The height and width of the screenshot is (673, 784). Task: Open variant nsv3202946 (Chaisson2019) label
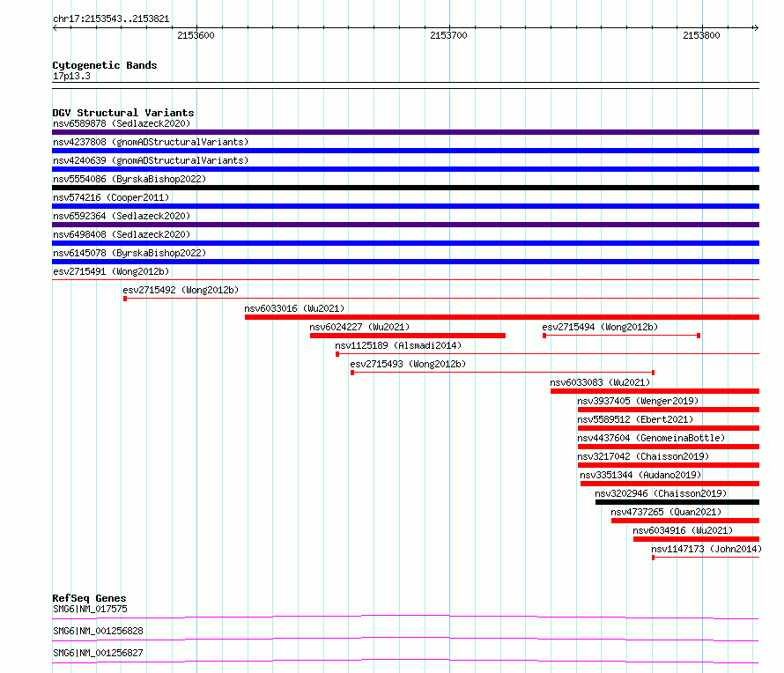pyautogui.click(x=661, y=493)
